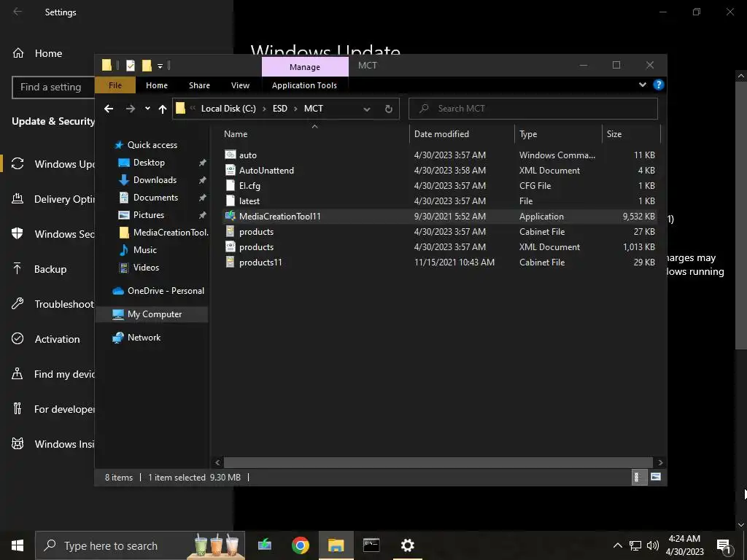Select the AutoUnattend XML file icon
The height and width of the screenshot is (560, 747).
coord(230,170)
